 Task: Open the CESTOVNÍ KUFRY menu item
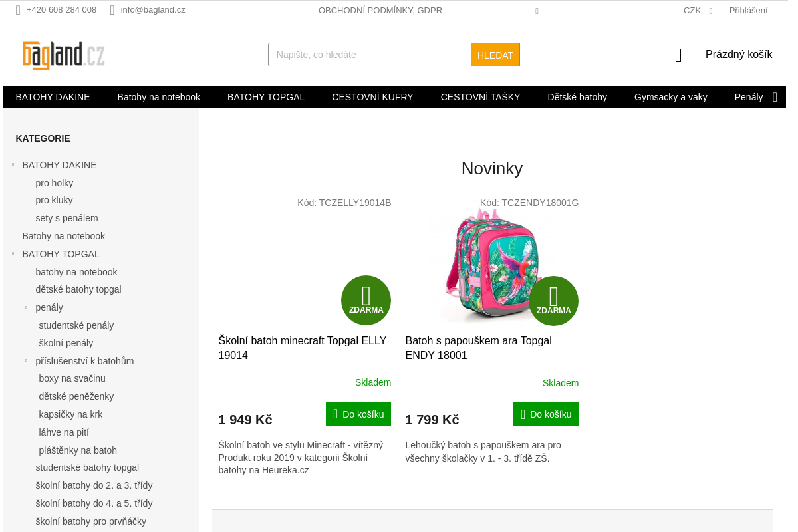click(372, 97)
